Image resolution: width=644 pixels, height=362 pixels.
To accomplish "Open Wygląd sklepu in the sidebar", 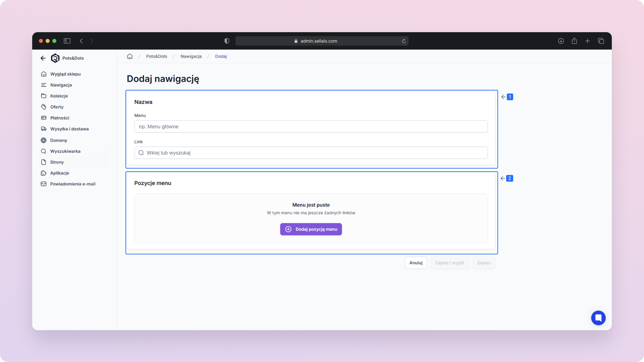I will coord(65,74).
